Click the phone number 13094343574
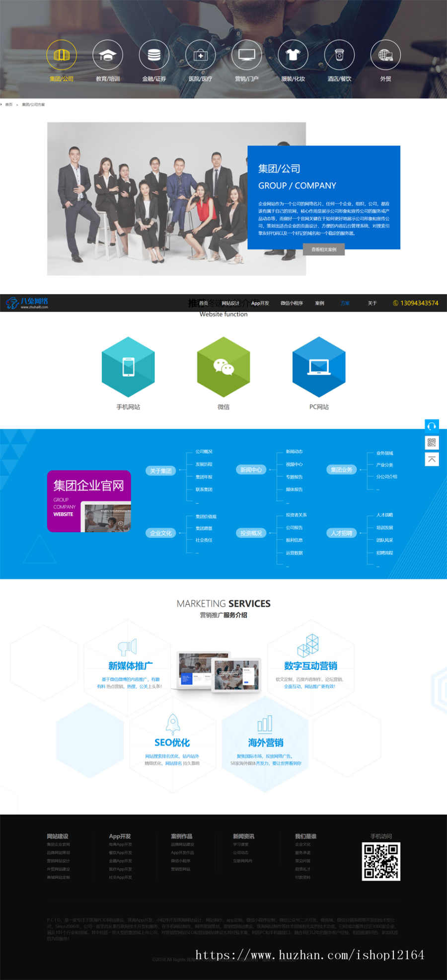This screenshot has width=447, height=980. tap(419, 303)
